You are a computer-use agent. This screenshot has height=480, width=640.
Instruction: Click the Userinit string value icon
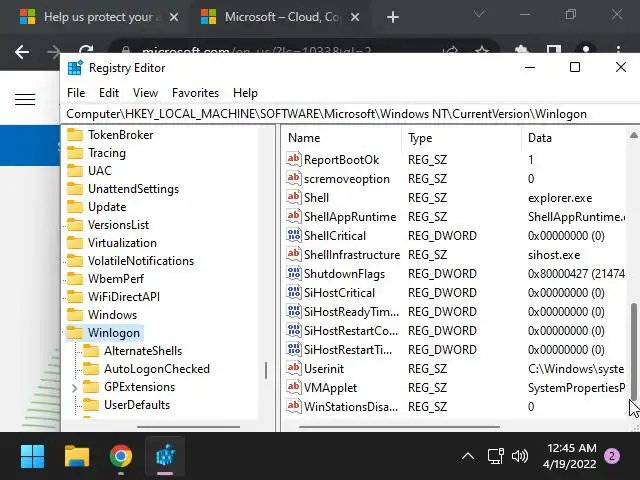pos(294,369)
